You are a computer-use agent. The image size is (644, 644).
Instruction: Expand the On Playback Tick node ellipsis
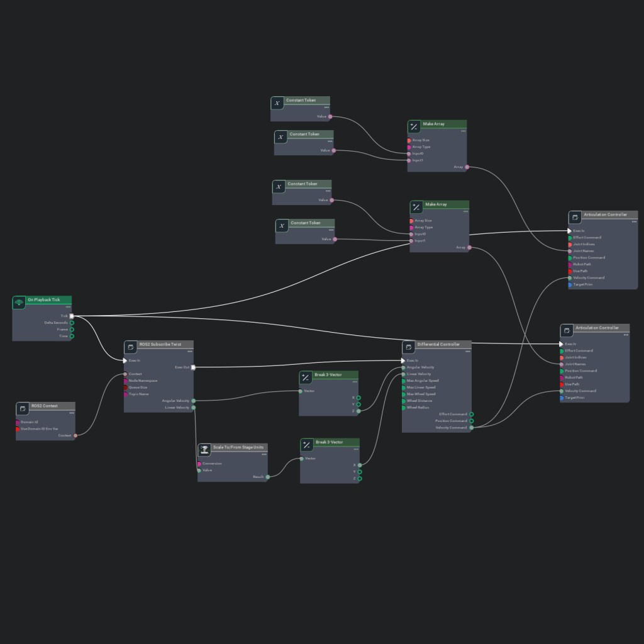tap(68, 307)
